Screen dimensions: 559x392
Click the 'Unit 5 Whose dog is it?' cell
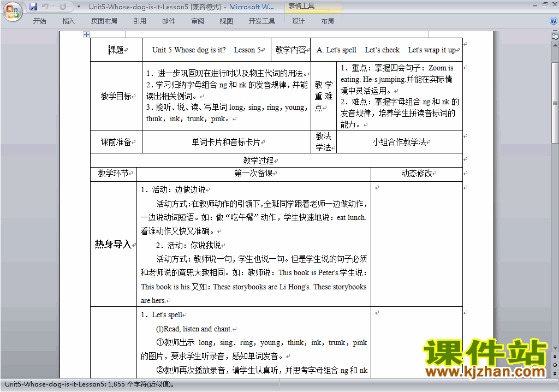(206, 50)
